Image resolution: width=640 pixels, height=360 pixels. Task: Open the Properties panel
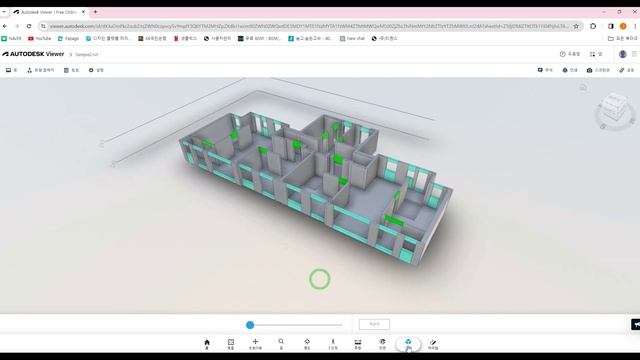tap(71, 70)
